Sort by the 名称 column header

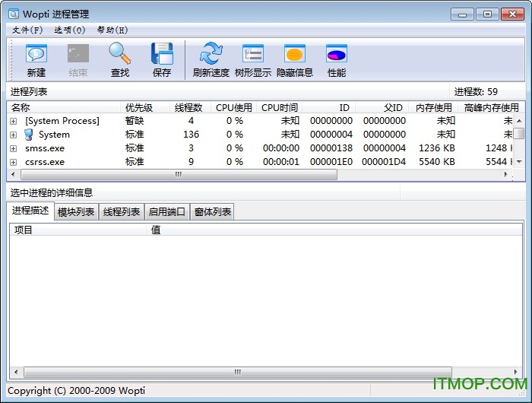click(x=63, y=108)
